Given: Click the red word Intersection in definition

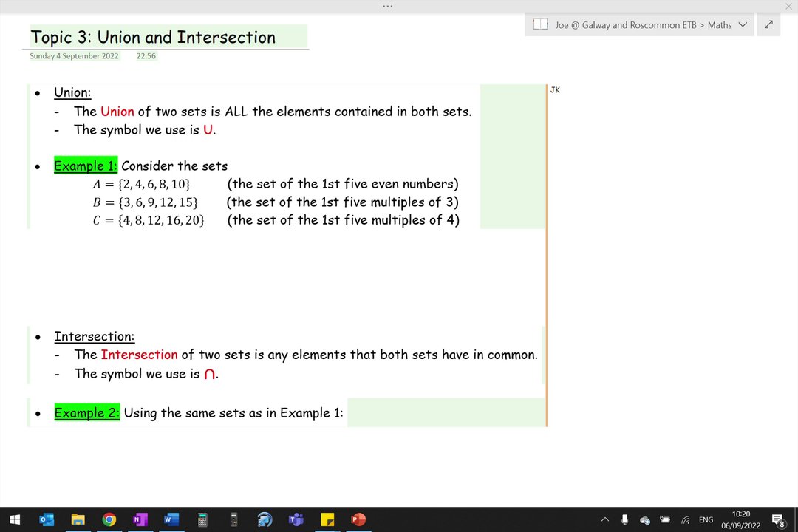Looking at the screenshot, I should (x=140, y=355).
